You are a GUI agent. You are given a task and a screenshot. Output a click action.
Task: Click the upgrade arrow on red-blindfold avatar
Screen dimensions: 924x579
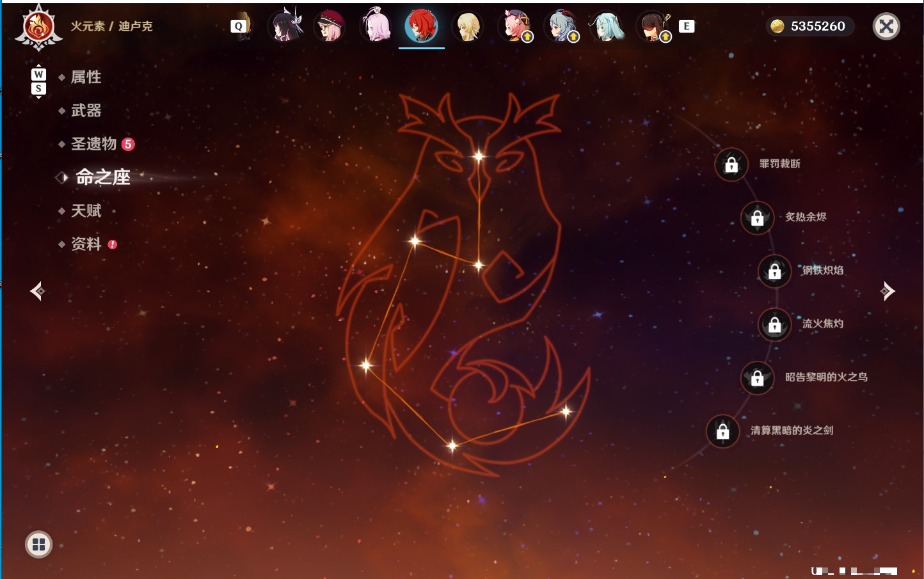[x=665, y=37]
